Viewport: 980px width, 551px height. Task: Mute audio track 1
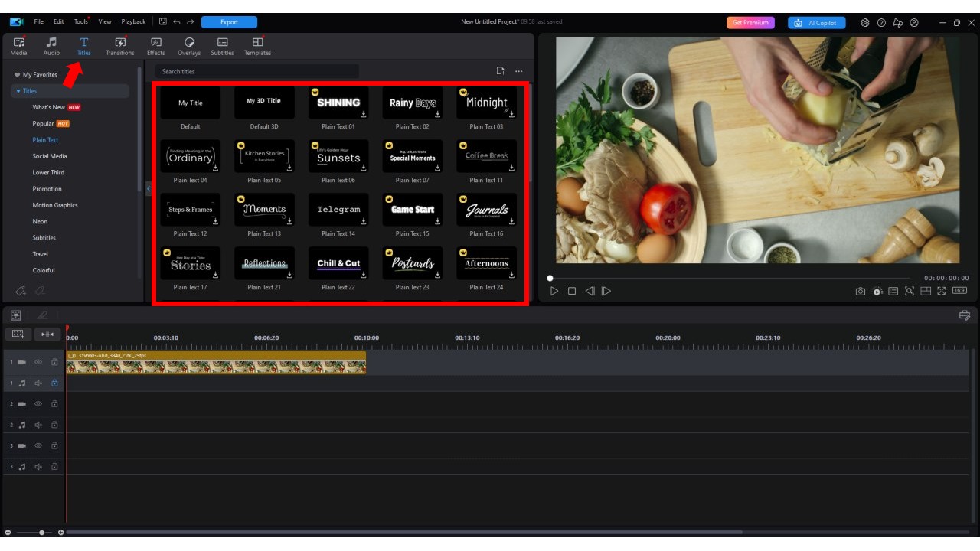pos(38,383)
